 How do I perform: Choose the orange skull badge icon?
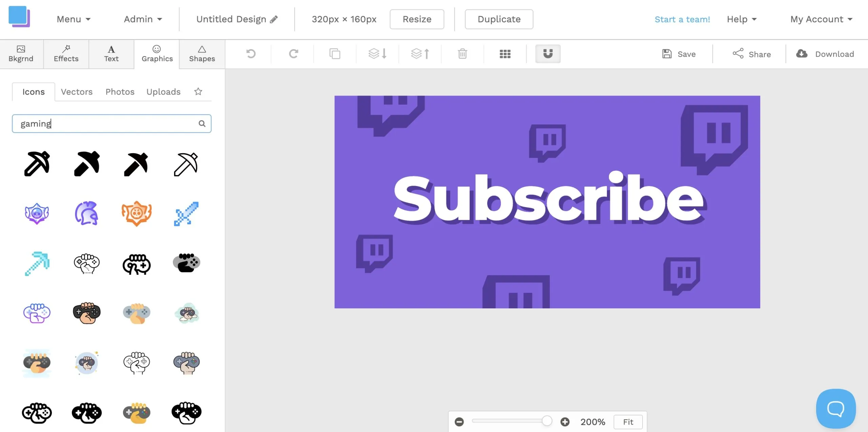tap(137, 213)
